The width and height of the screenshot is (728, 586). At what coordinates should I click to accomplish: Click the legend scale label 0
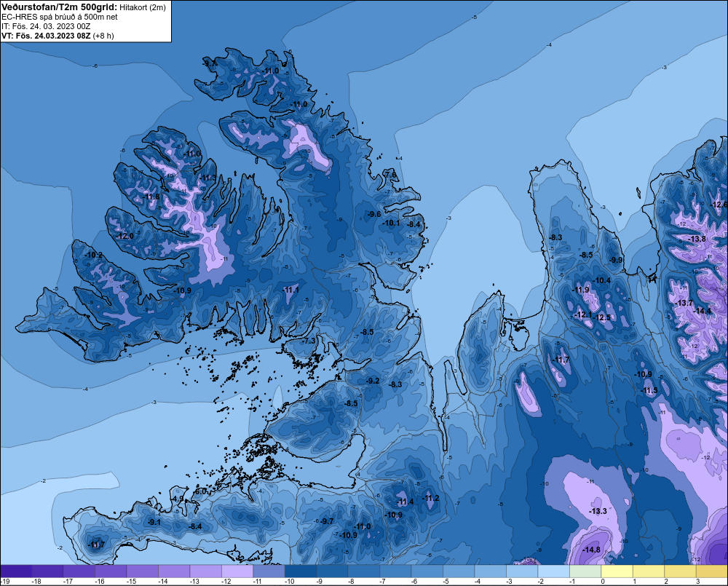pos(603,582)
